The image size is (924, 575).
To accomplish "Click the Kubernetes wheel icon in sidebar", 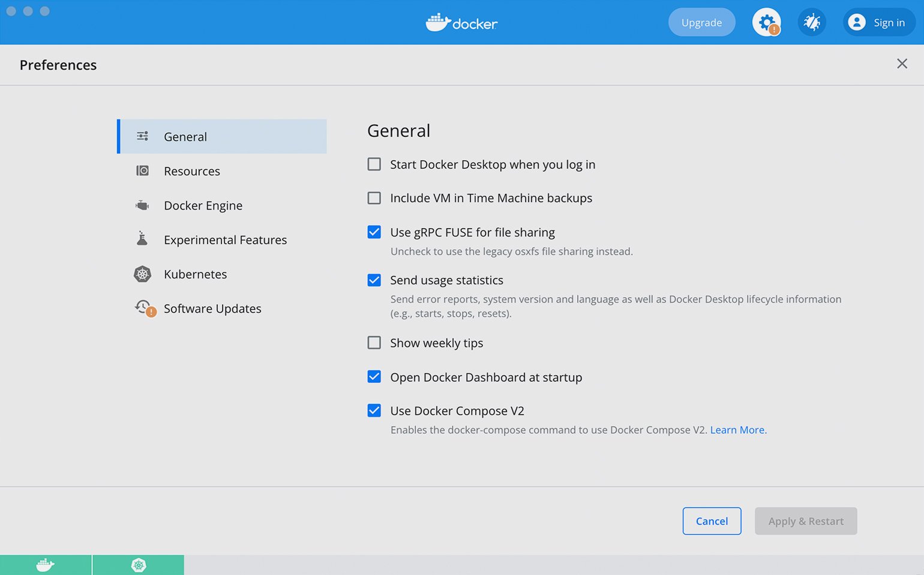I will coord(142,274).
